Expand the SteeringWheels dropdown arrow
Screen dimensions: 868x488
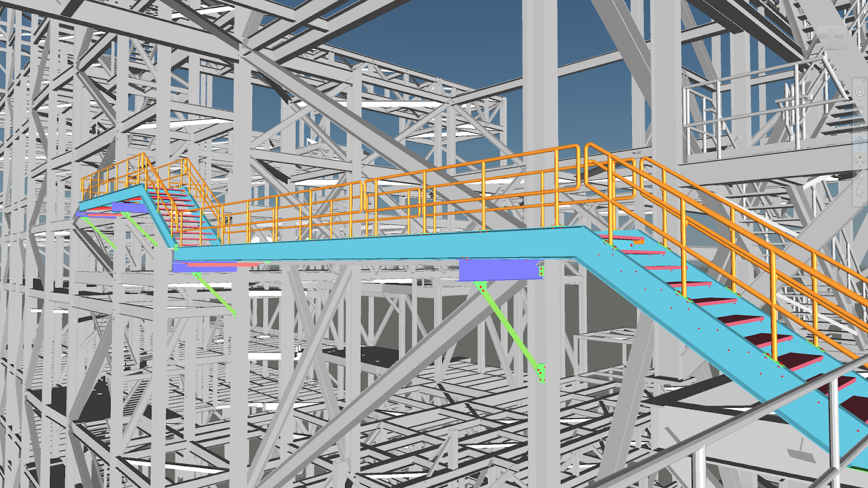860,101
